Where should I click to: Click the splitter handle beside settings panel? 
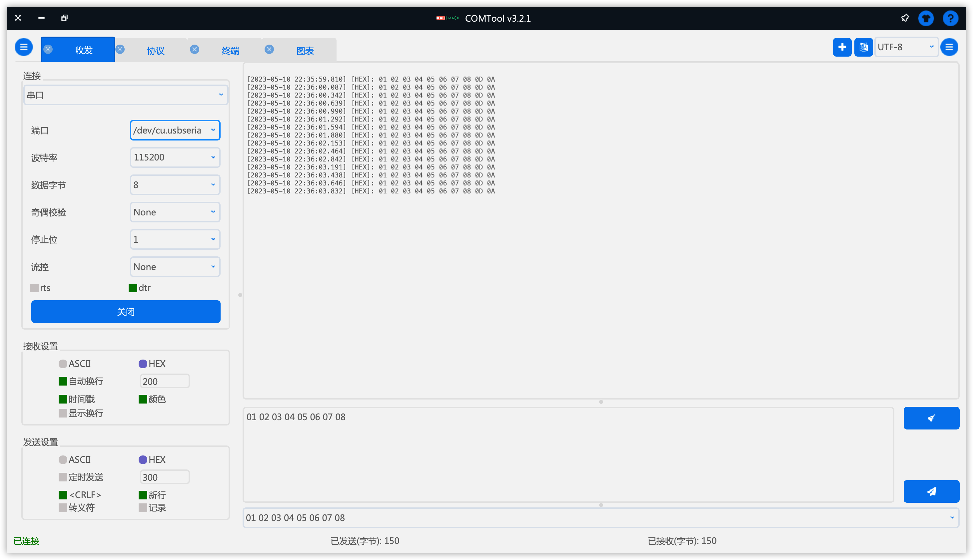pos(240,295)
